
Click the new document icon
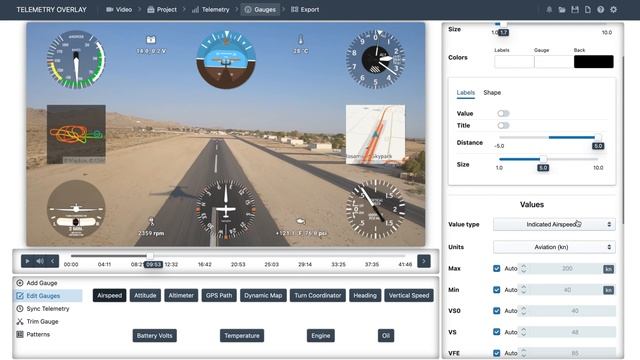pyautogui.click(x=588, y=9)
